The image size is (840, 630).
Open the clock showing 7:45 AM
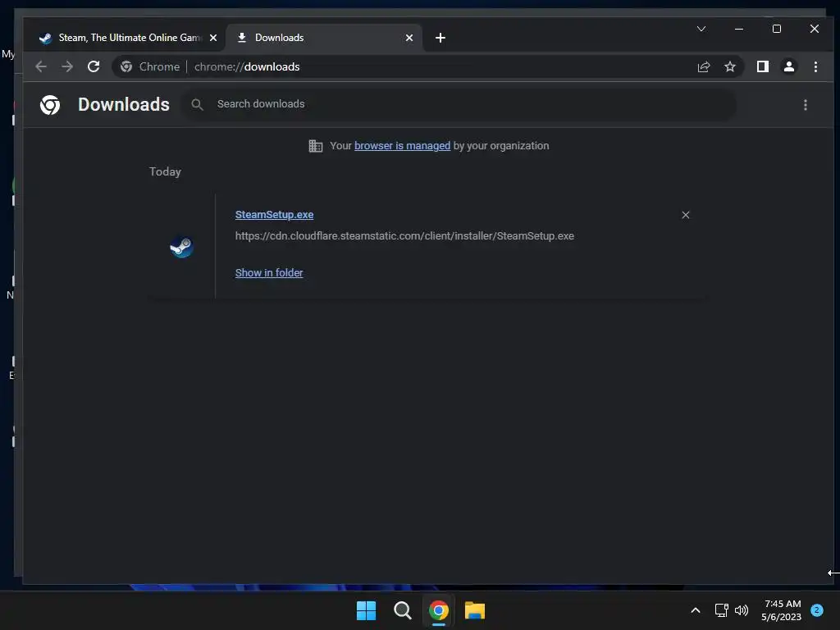click(x=782, y=610)
